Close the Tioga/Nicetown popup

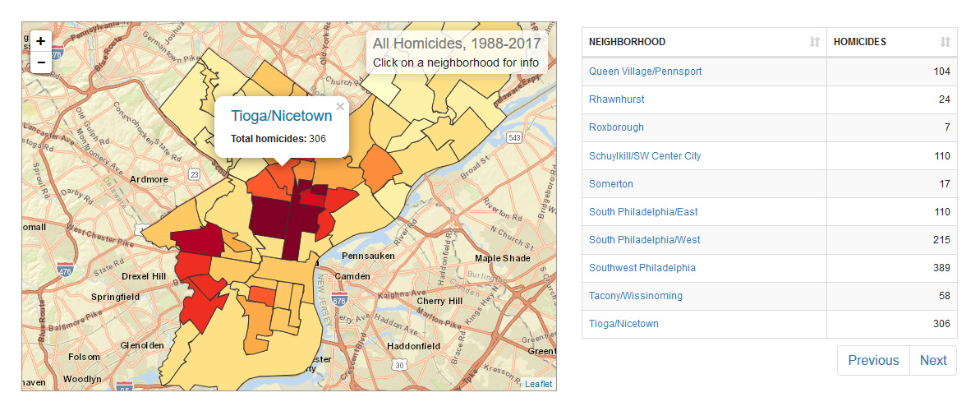click(x=340, y=106)
